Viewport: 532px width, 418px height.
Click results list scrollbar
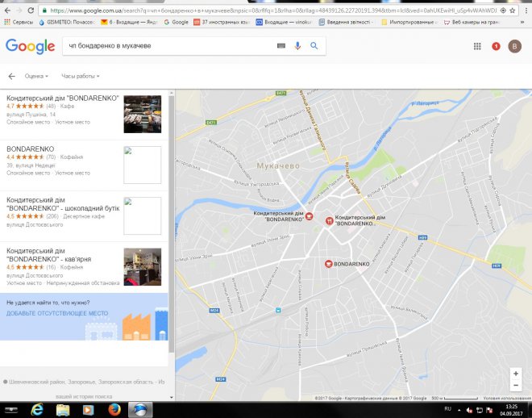[172, 224]
